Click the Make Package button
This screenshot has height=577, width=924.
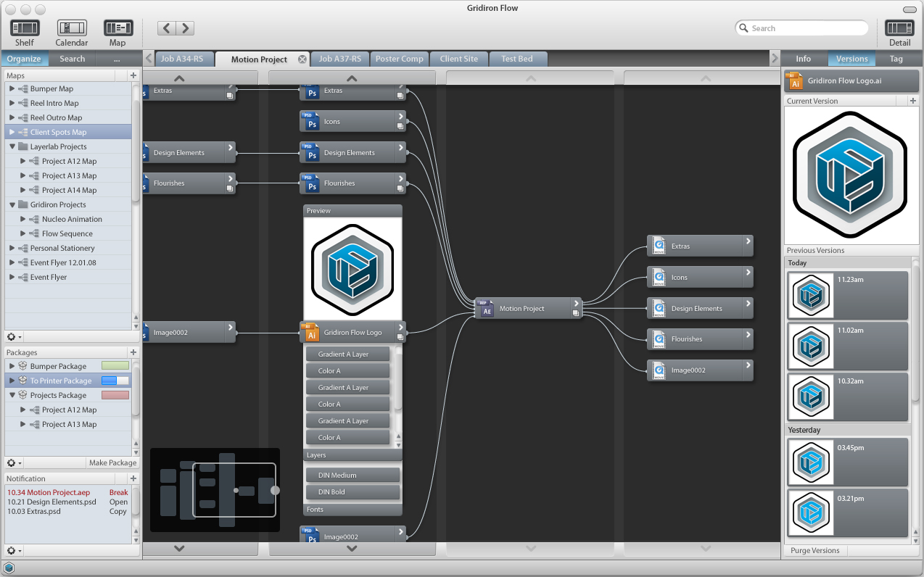point(112,462)
